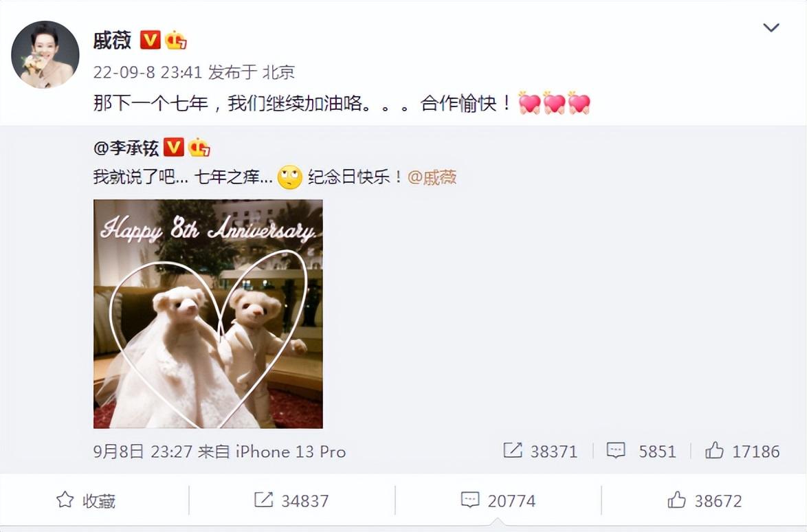
Task: Click the 22-09-8 23:41 post timestamp
Action: point(148,72)
